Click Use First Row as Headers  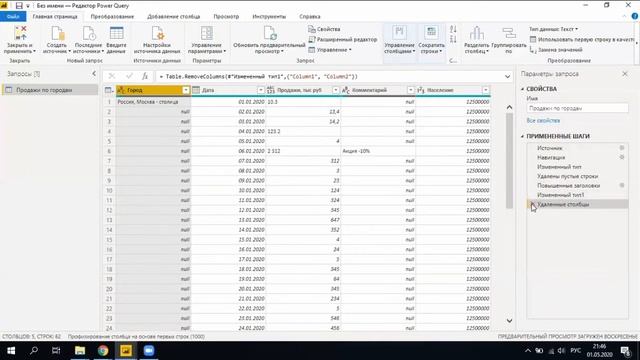(x=582, y=40)
